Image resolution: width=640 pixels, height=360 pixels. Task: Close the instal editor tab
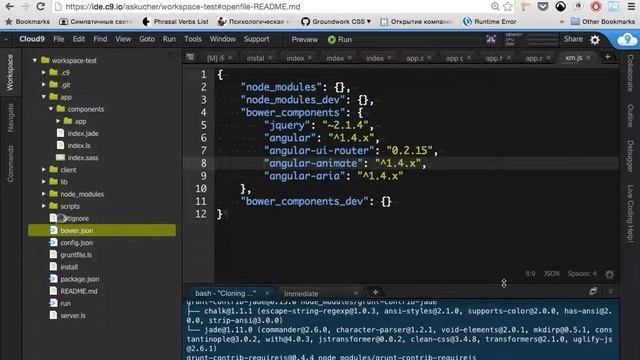coord(270,58)
